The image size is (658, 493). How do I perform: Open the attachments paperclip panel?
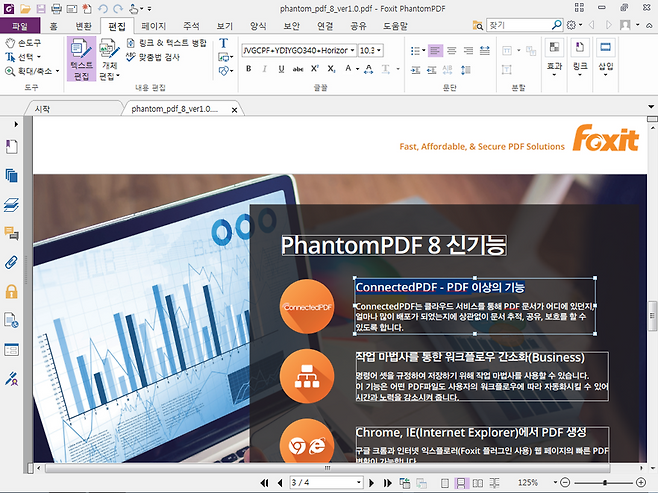click(x=11, y=262)
